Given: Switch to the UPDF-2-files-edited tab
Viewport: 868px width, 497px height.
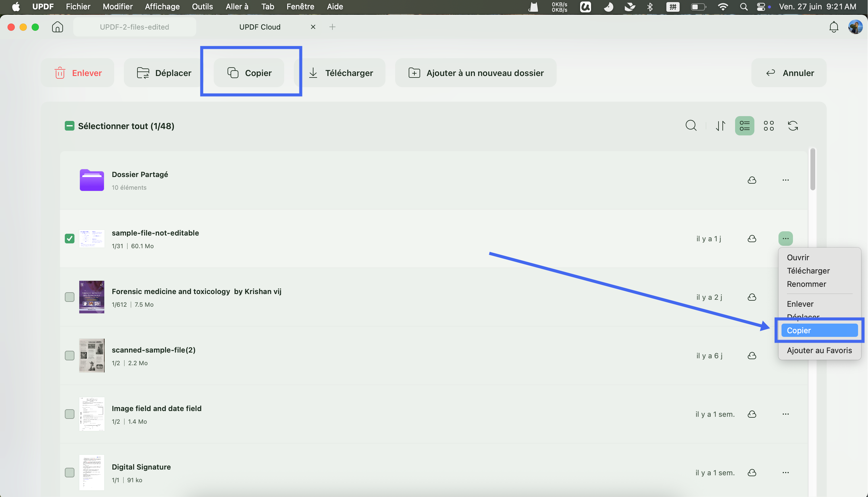Looking at the screenshot, I should 134,27.
